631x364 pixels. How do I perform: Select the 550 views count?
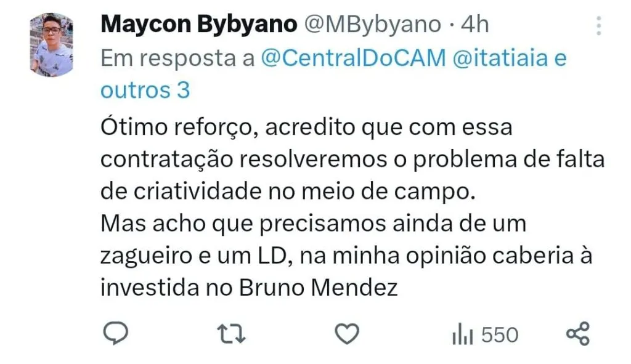coord(500,334)
